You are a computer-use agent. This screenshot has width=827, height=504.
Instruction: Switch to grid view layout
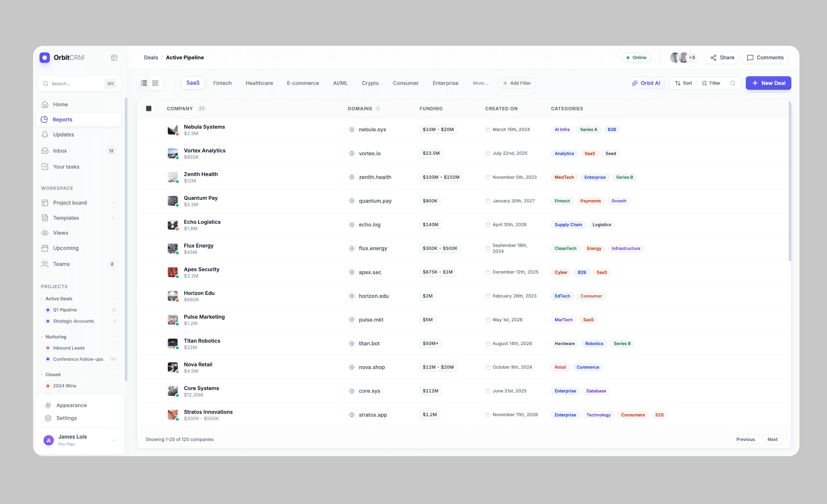[x=155, y=83]
